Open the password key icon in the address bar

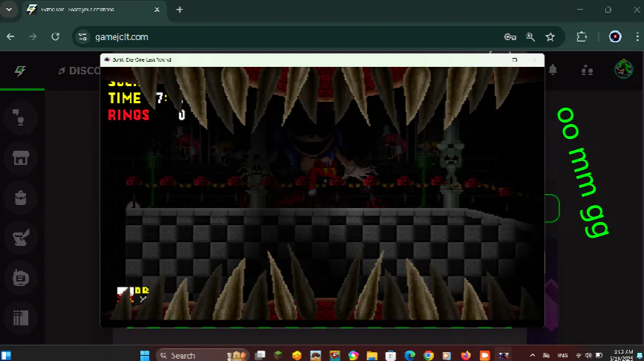pyautogui.click(x=510, y=37)
